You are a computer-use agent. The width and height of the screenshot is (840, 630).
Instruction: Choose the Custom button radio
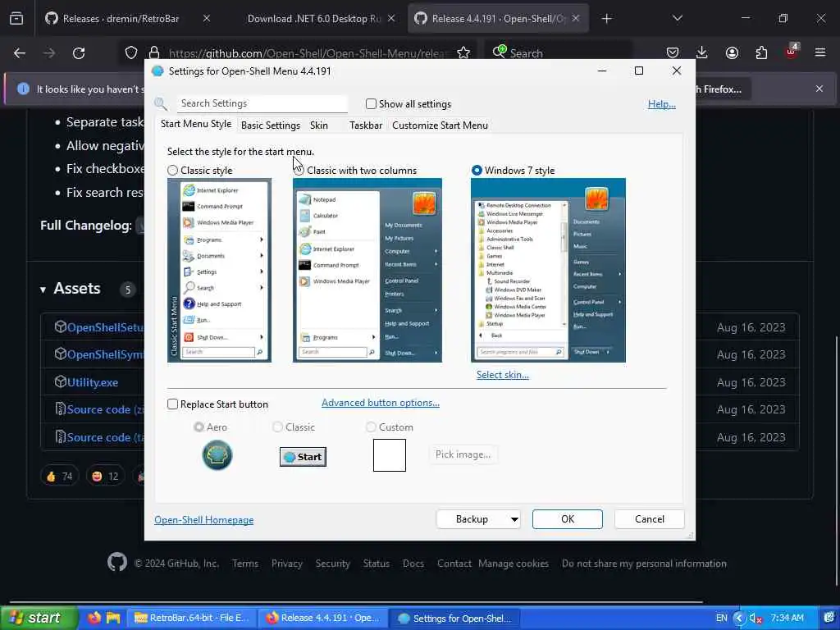pyautogui.click(x=371, y=427)
